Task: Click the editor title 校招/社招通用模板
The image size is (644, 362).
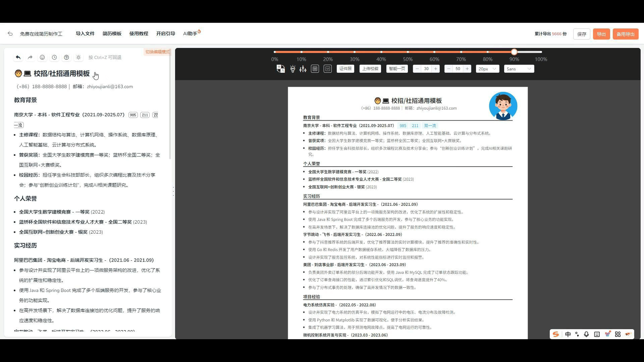Action: tap(62, 74)
